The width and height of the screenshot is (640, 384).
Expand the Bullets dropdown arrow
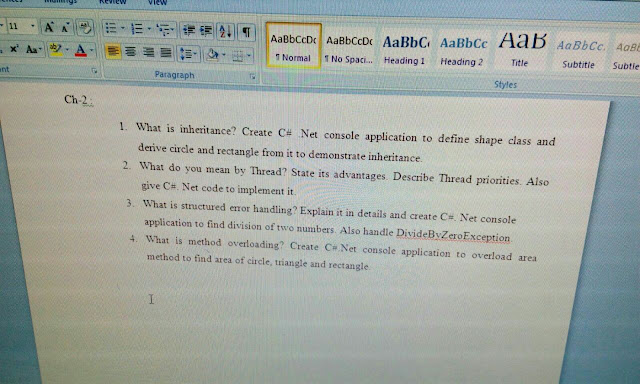click(122, 29)
